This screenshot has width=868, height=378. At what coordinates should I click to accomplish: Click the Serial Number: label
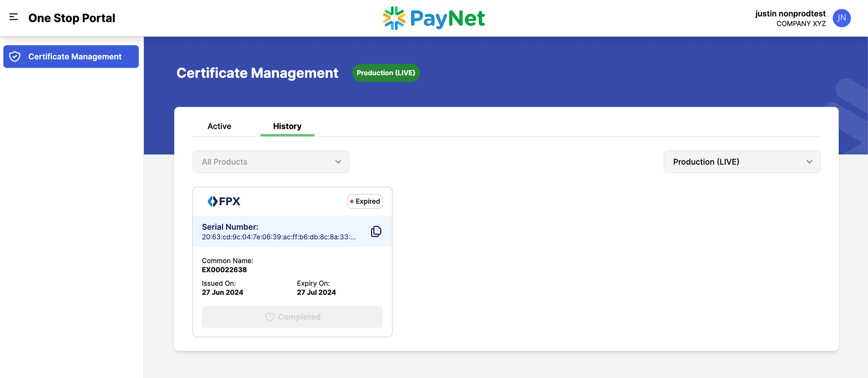[x=230, y=227]
